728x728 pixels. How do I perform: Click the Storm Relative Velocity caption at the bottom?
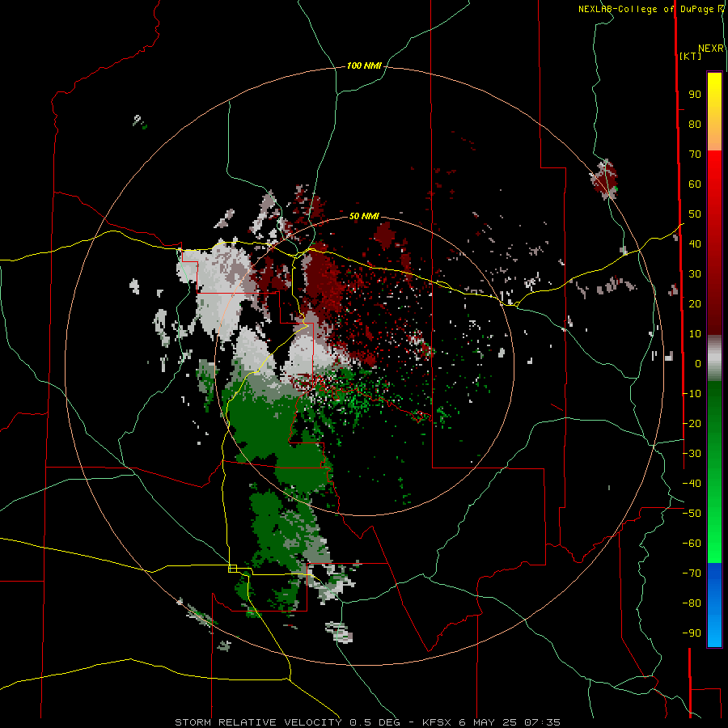[367, 722]
